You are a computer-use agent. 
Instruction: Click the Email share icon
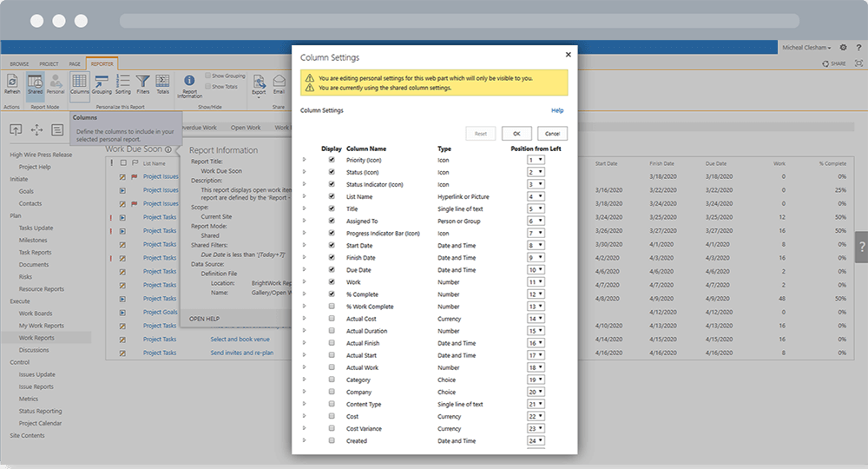click(x=279, y=83)
